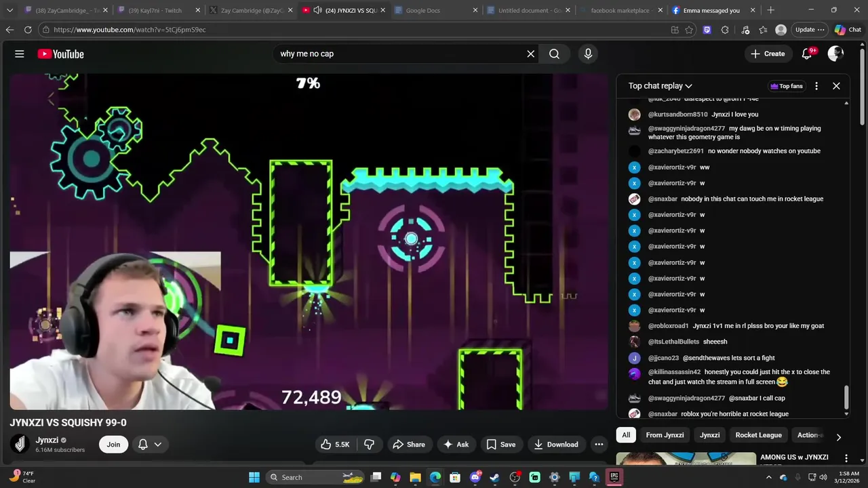The image size is (868, 488).
Task: Click the Download button
Action: point(555,444)
